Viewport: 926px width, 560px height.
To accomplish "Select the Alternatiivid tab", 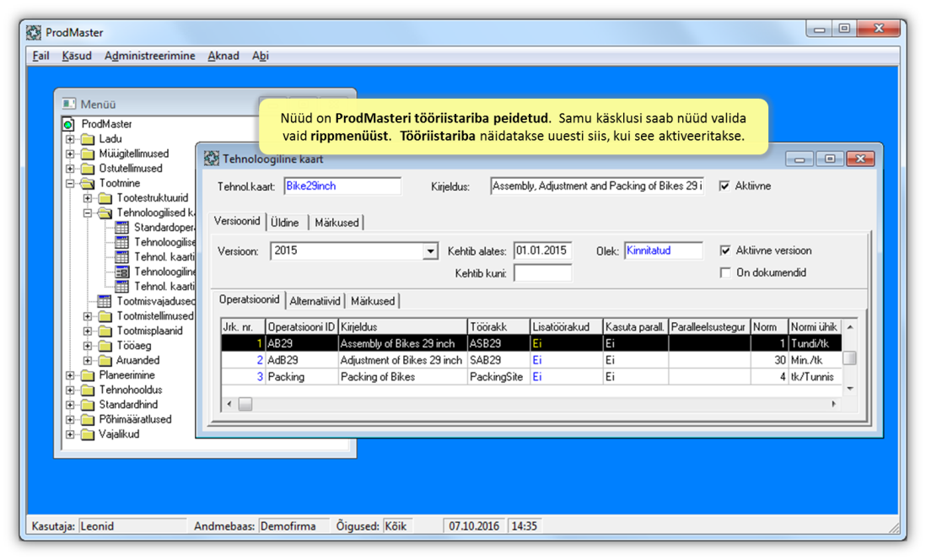I will (x=315, y=301).
